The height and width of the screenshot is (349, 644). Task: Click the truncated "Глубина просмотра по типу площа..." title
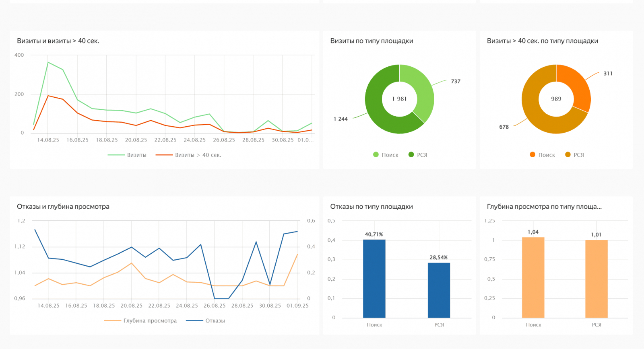[544, 207]
